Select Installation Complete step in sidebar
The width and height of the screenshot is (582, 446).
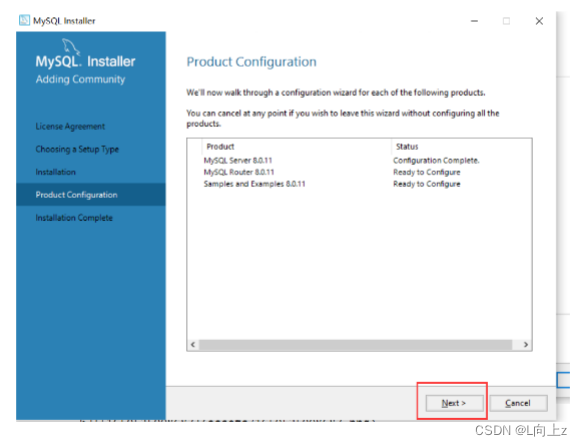point(74,218)
